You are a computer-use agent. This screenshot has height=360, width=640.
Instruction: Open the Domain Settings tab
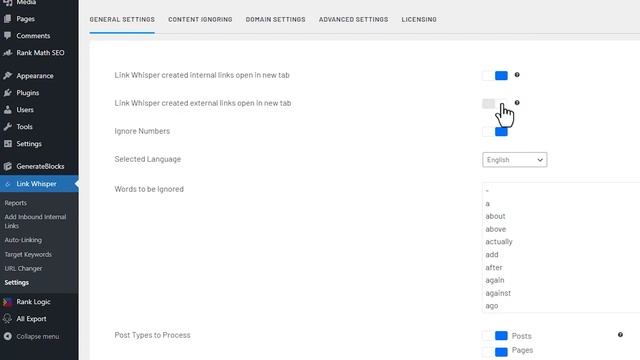click(276, 20)
